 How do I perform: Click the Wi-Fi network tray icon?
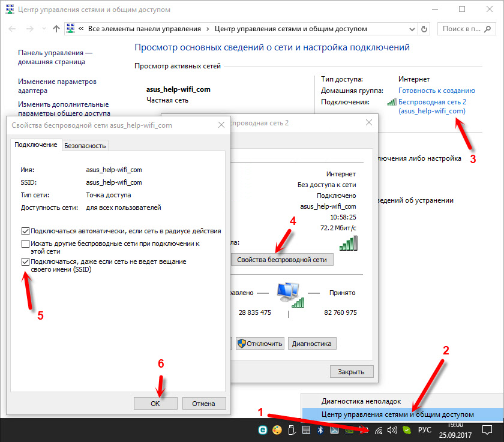[379, 430]
